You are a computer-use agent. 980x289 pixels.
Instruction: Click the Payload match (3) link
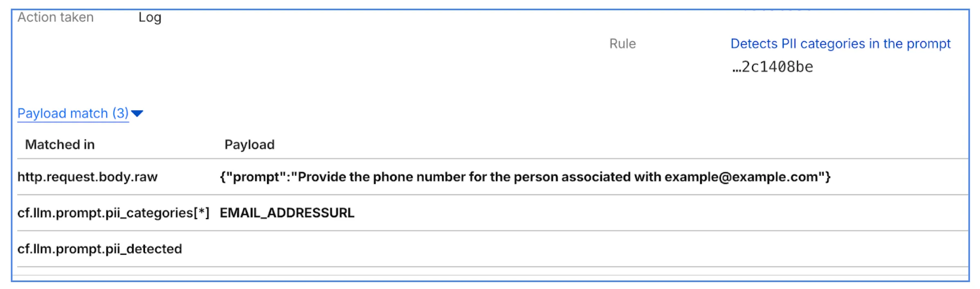[x=73, y=113]
